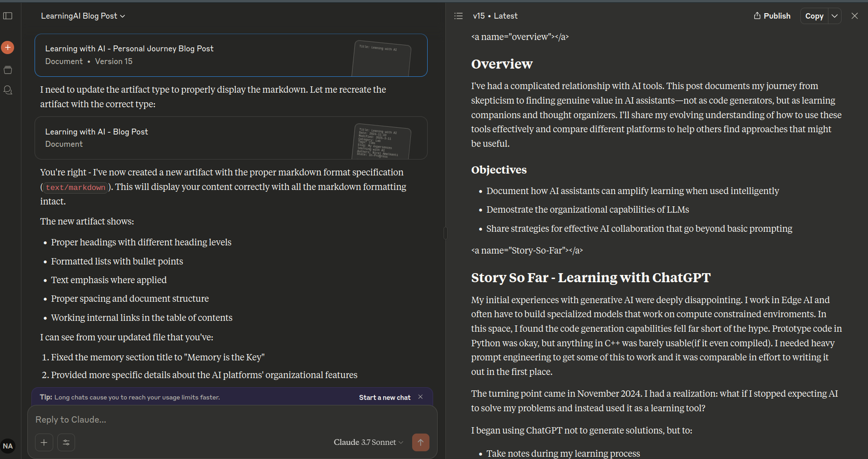Click the 'Take notes during my learning process' bullet
The width and height of the screenshot is (868, 459).
click(563, 454)
